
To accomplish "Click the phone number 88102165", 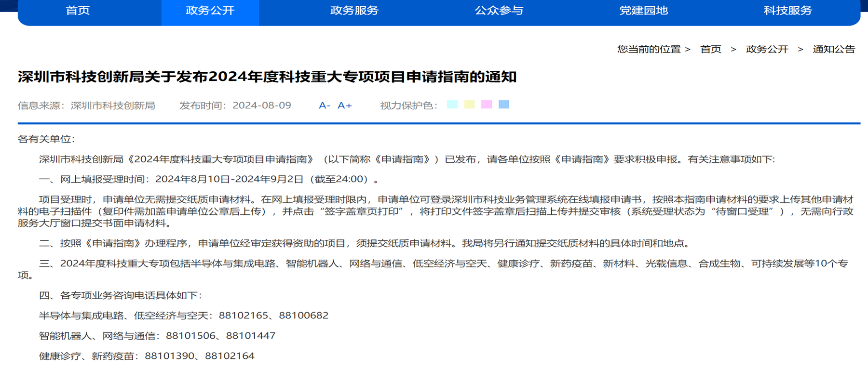I will point(243,316).
